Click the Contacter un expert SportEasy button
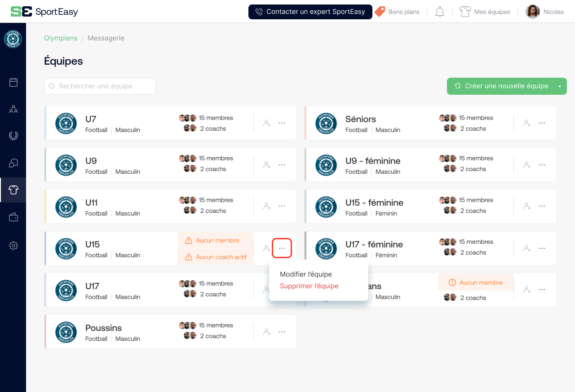Image resolution: width=575 pixels, height=392 pixels. [310, 12]
